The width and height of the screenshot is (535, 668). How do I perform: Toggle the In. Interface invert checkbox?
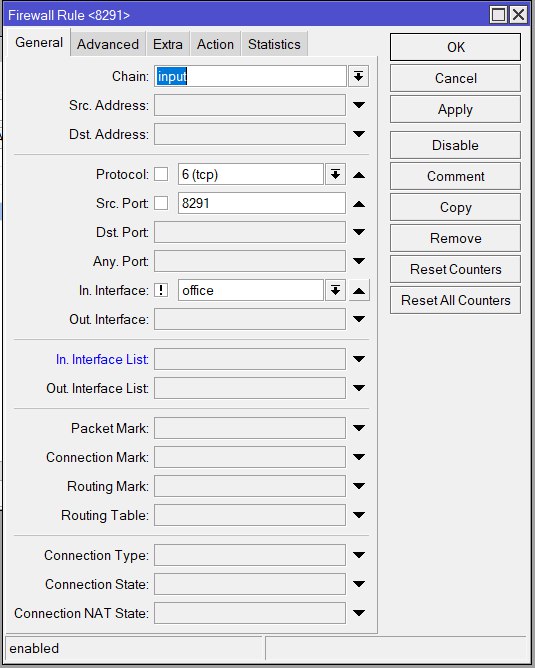tap(161, 290)
